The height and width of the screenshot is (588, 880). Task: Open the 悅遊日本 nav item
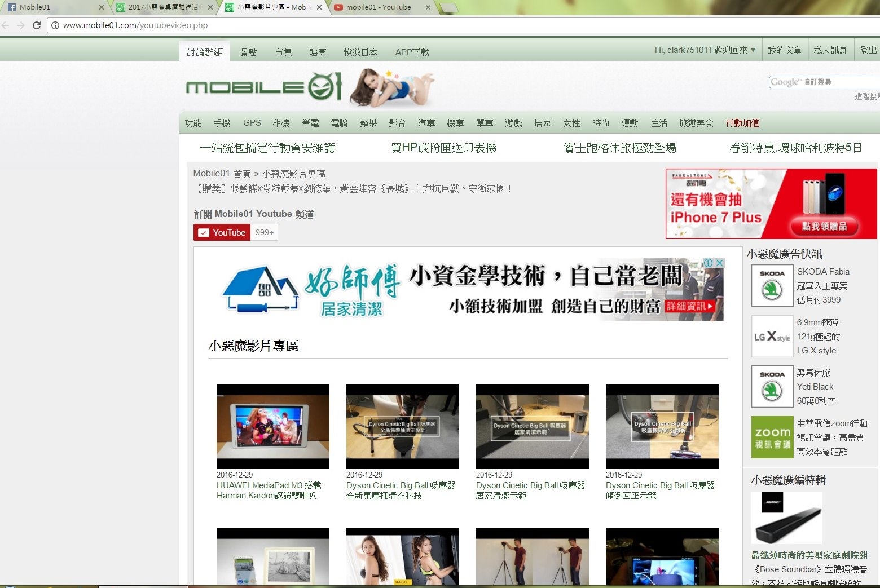[360, 52]
